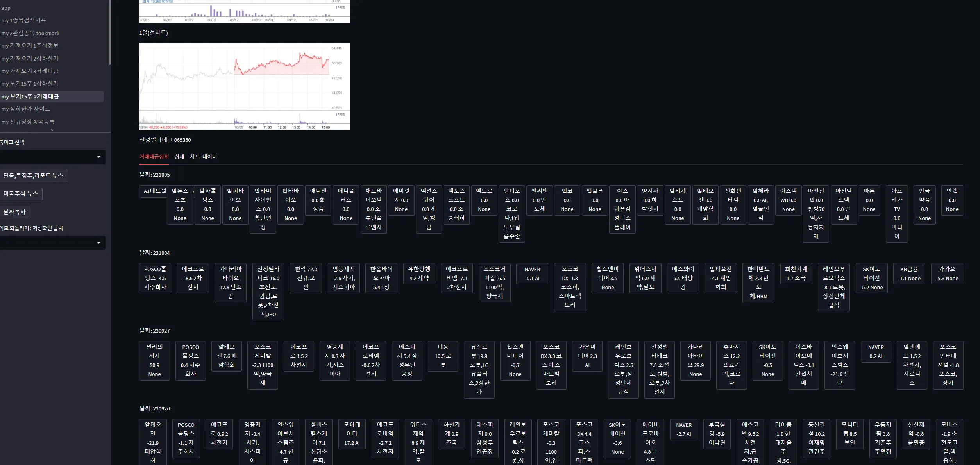Viewport: 980px width, 465px height.
Task: Go to my 1종목검색기록 page
Action: click(x=24, y=20)
